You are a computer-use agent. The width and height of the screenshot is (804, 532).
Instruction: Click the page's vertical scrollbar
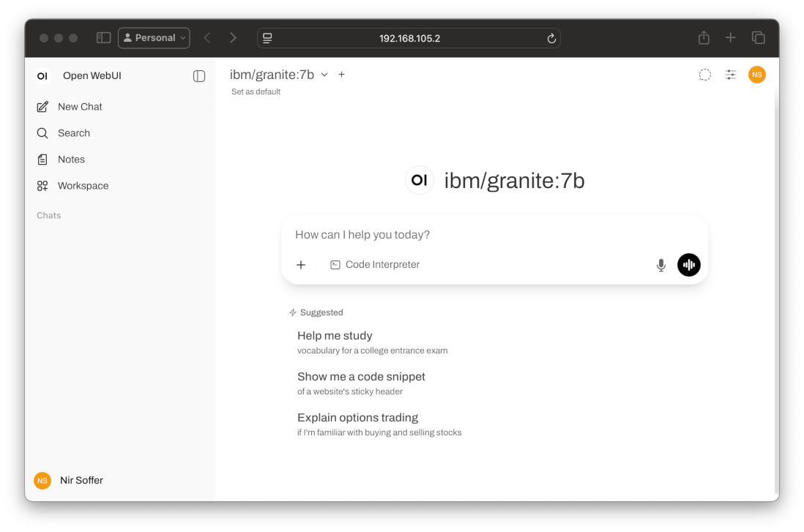point(775,293)
